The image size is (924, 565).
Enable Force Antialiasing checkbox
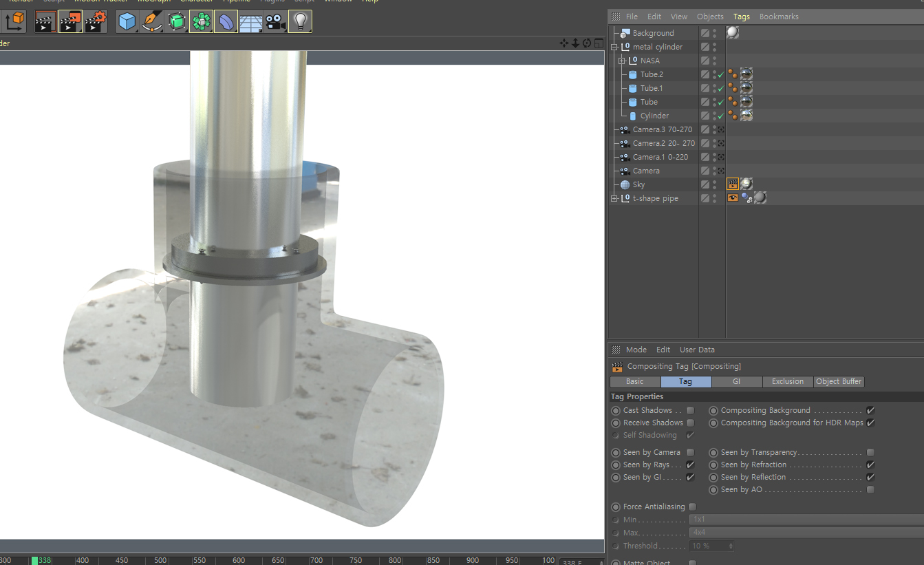pos(692,507)
